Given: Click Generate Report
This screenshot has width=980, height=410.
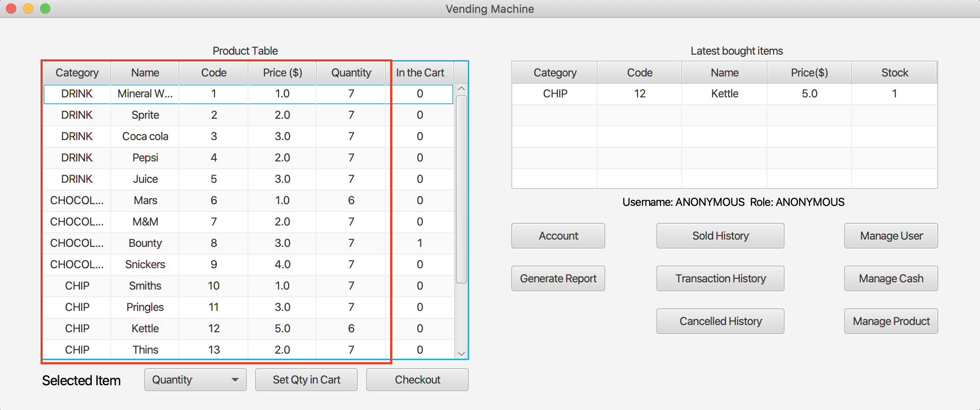Looking at the screenshot, I should point(558,278).
